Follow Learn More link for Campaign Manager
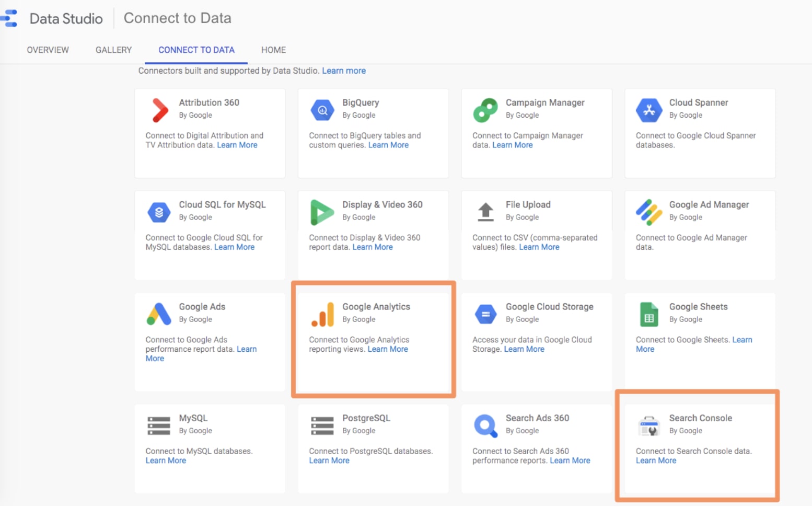This screenshot has width=812, height=507. coord(513,145)
